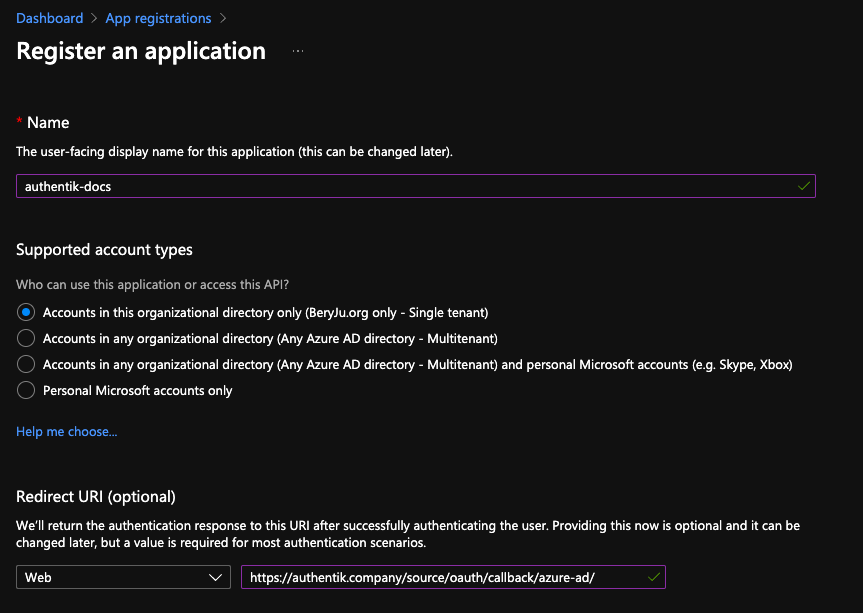Open the Help me choose link

[66, 432]
